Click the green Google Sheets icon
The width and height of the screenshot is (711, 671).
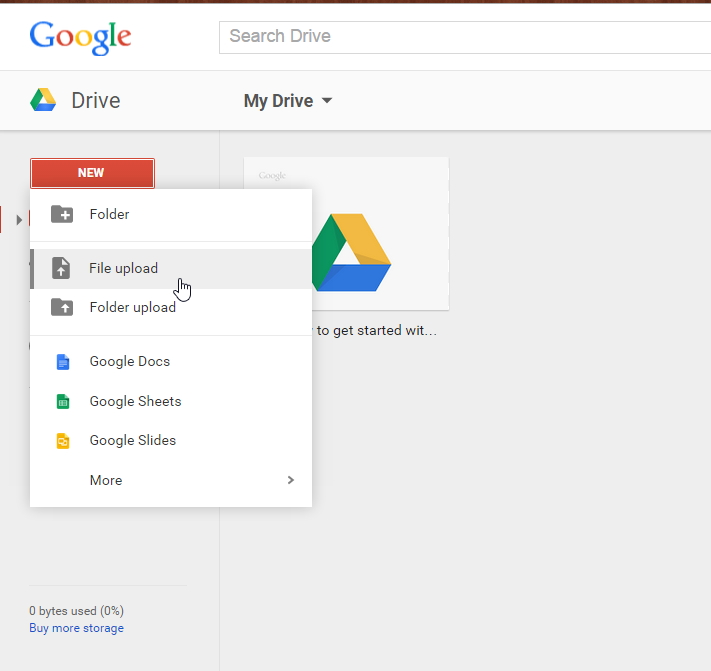(x=63, y=401)
